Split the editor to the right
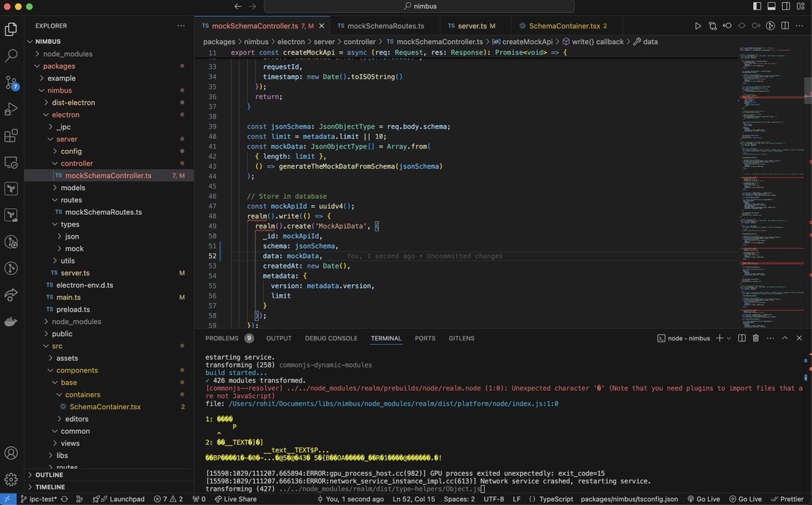This screenshot has height=505, width=812. (x=784, y=26)
